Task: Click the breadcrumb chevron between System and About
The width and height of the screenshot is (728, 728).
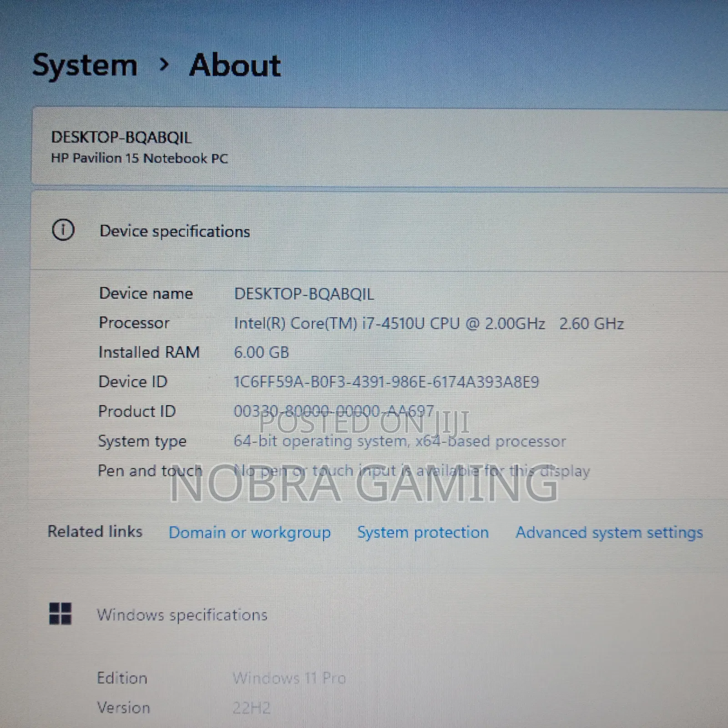Action: (164, 65)
